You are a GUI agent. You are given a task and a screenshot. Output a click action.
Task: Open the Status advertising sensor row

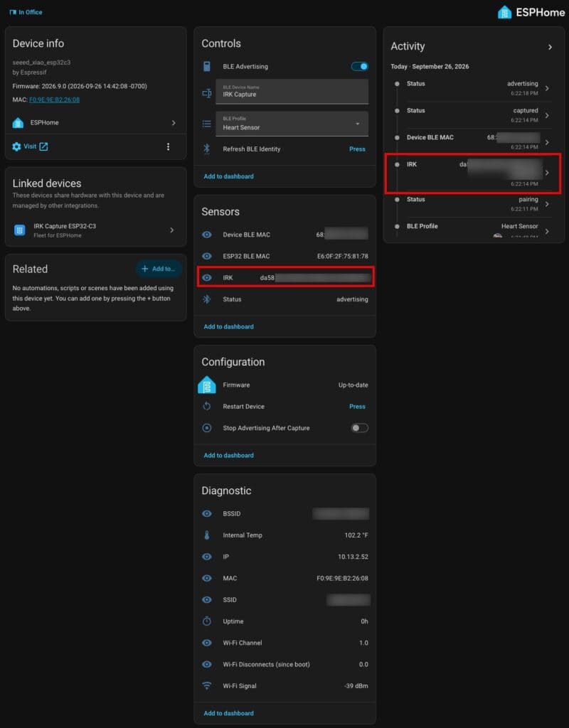click(x=285, y=299)
